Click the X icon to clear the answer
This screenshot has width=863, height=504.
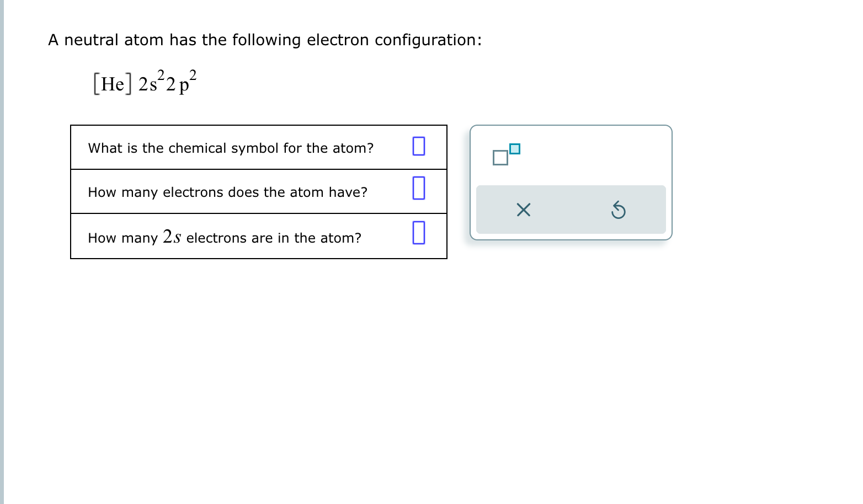[x=523, y=210]
